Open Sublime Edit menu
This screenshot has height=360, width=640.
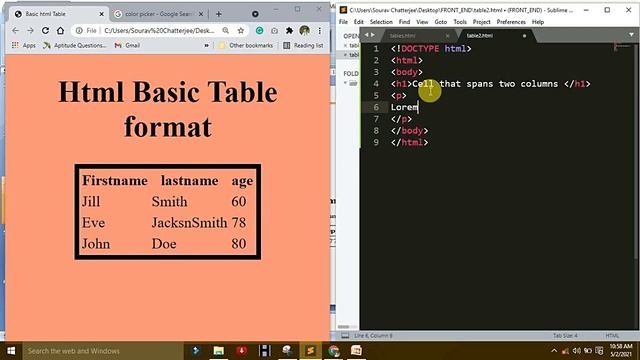359,22
